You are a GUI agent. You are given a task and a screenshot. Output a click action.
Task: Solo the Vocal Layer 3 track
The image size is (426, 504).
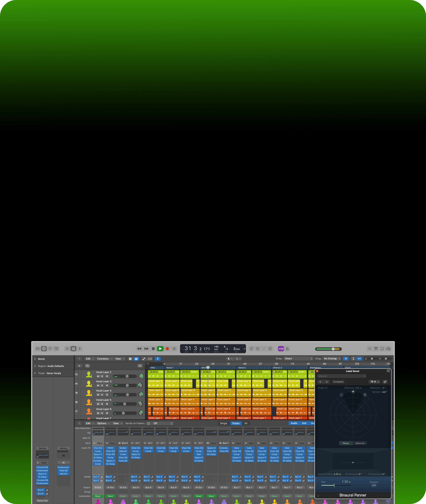(102, 385)
